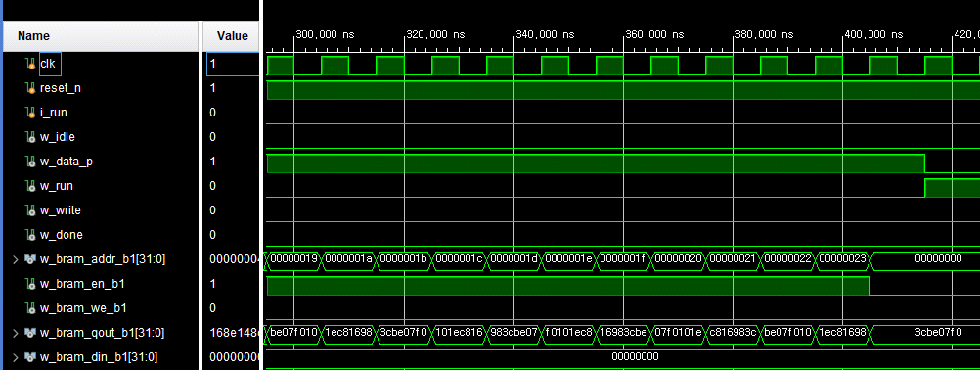The height and width of the screenshot is (370, 980).
Task: Click the w_done signal icon
Action: click(30, 234)
